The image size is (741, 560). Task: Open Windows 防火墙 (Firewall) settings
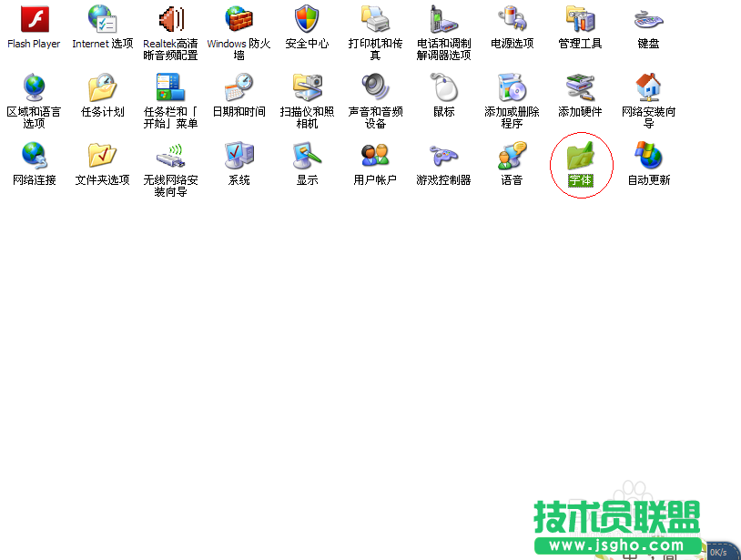(x=238, y=19)
